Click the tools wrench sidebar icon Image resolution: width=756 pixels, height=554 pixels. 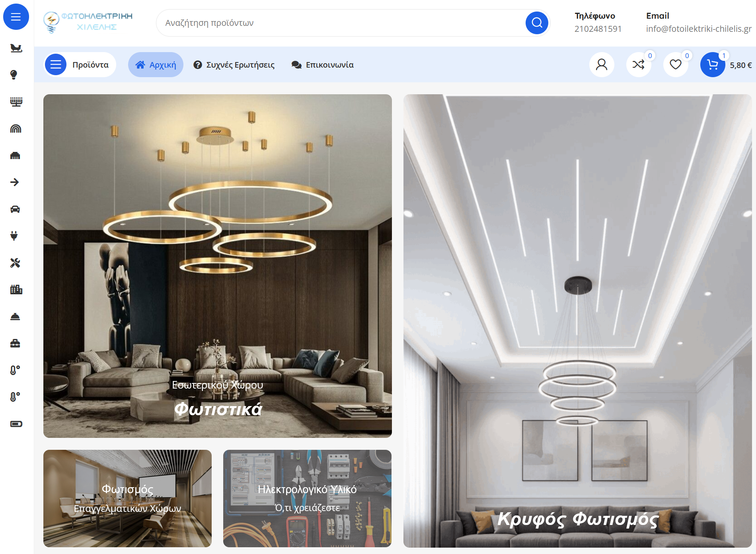point(15,263)
